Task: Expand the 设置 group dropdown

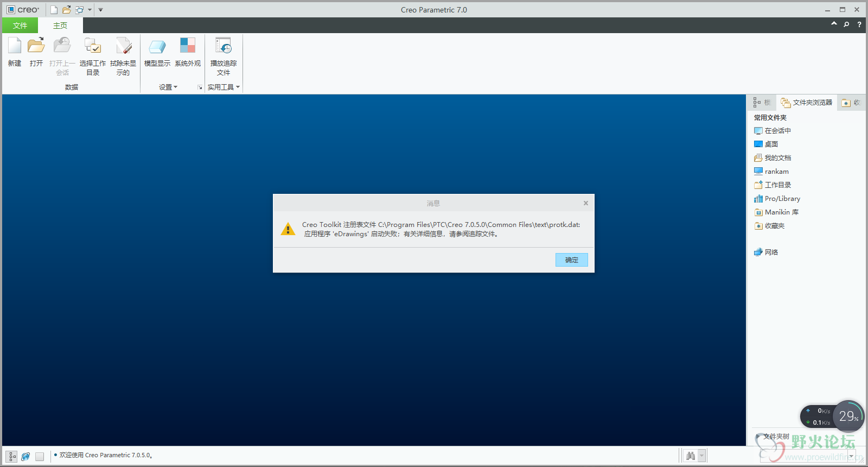Action: pos(168,87)
